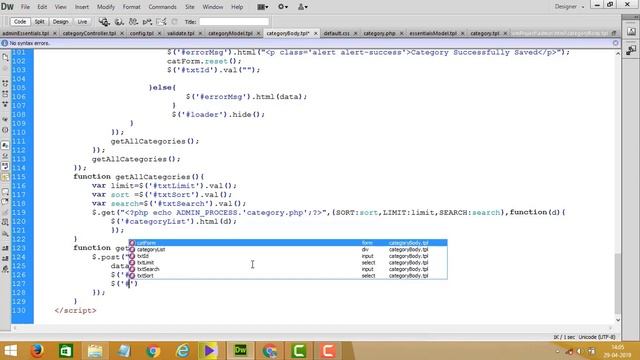This screenshot has height=360, width=640.
Task: Select categoryList in code hint list
Action: click(288, 249)
